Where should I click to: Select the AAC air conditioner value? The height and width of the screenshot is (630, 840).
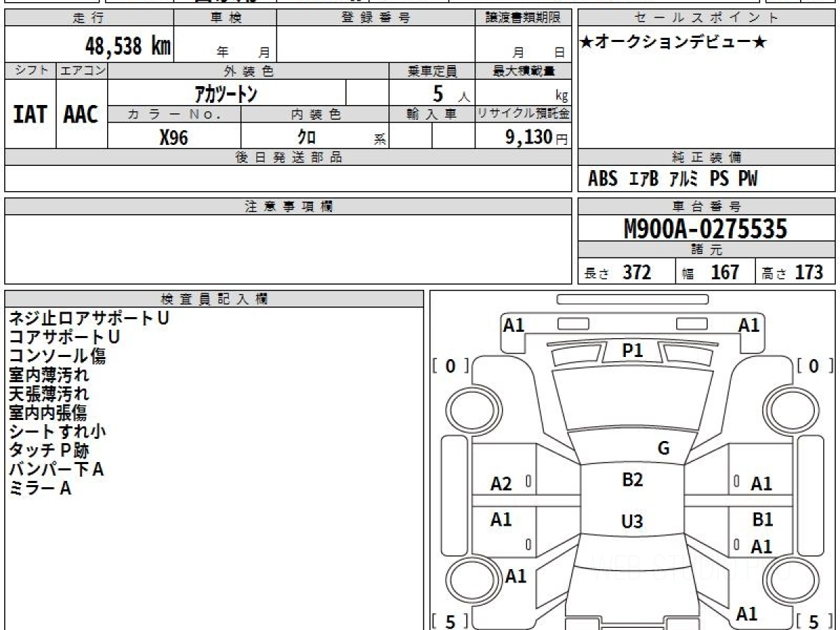point(81,114)
